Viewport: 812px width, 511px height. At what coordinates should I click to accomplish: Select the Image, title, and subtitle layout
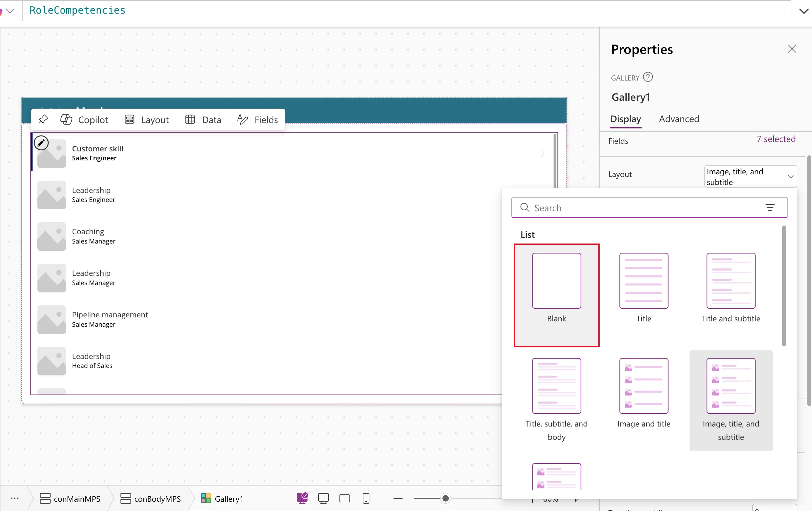731,400
